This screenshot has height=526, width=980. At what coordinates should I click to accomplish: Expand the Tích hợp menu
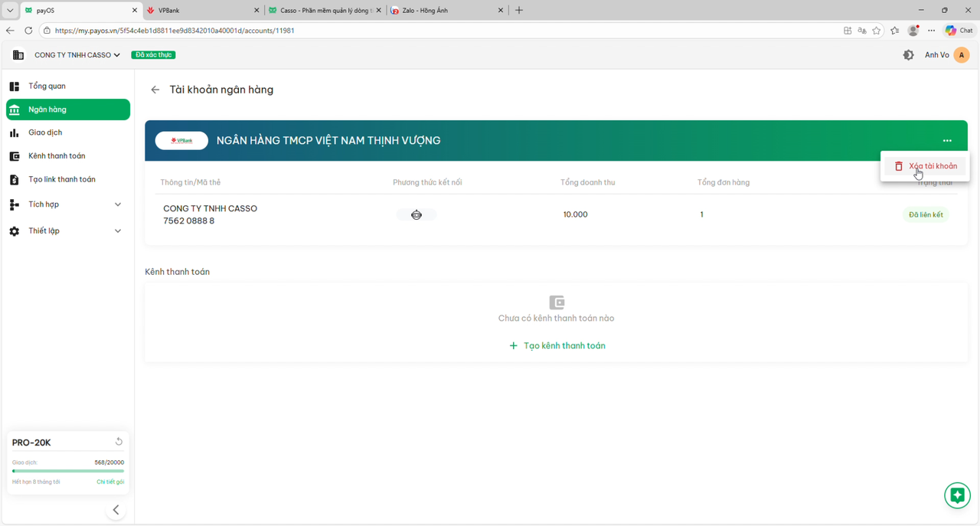(42, 204)
